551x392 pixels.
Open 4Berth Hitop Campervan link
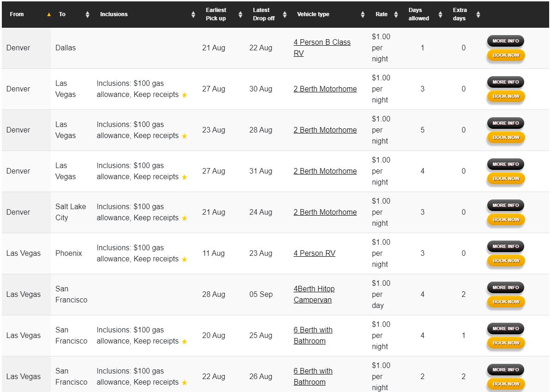[314, 295]
